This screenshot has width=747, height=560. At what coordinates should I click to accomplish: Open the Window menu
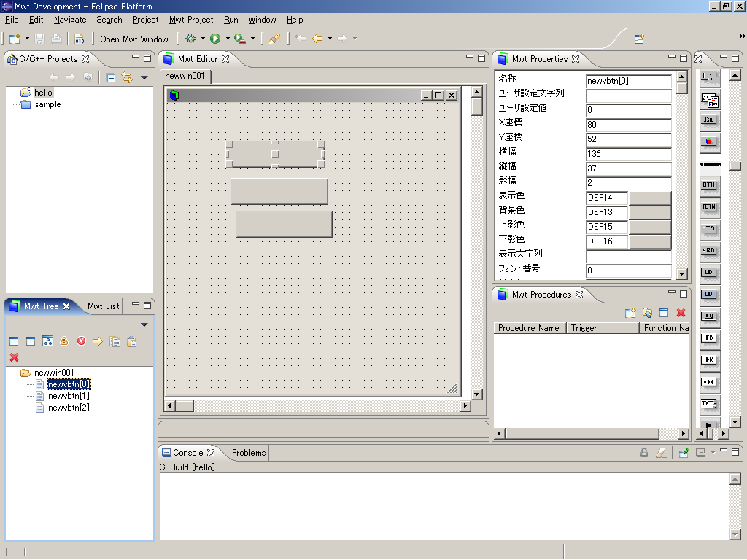click(262, 20)
